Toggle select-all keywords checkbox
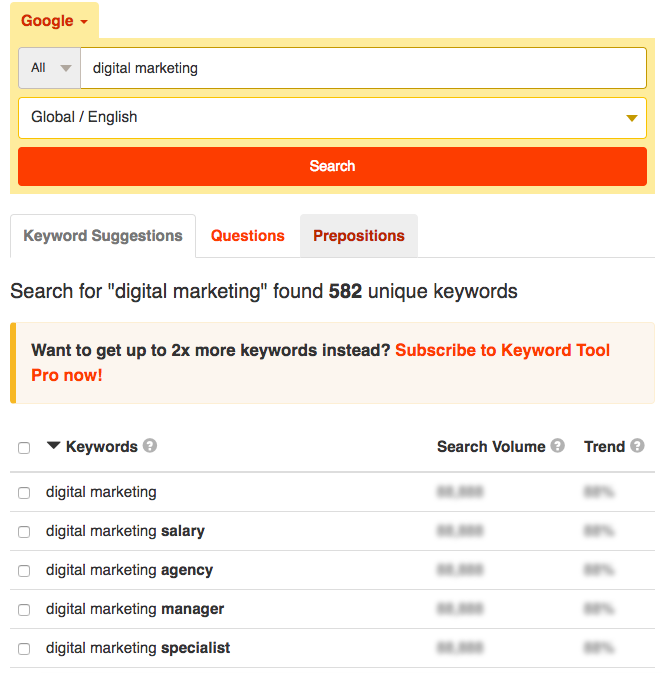The width and height of the screenshot is (662, 673). click(x=24, y=448)
